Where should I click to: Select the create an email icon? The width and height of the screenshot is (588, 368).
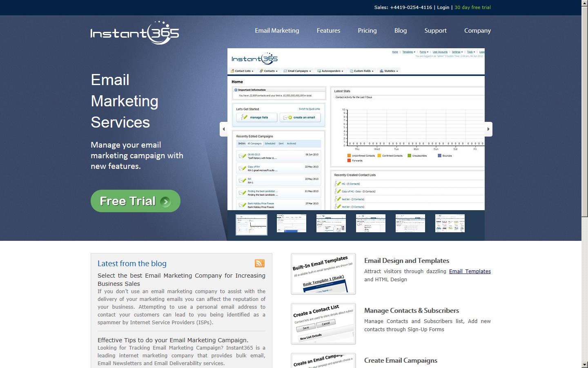(287, 117)
